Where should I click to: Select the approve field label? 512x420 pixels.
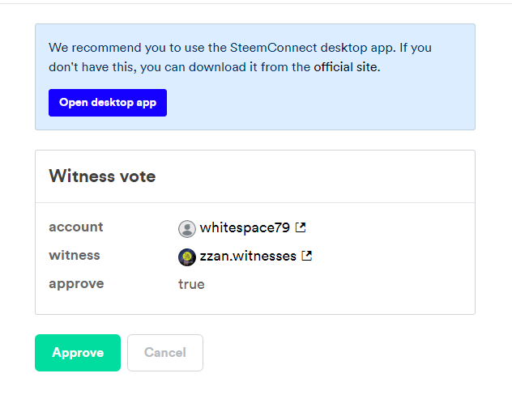(76, 284)
